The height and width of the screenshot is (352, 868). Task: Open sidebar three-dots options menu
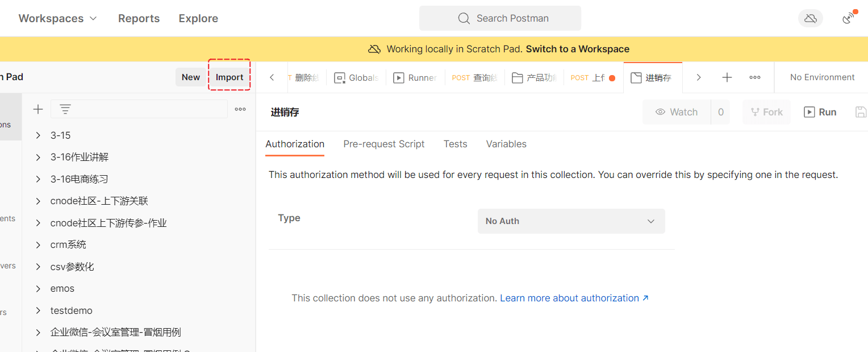coord(240,109)
